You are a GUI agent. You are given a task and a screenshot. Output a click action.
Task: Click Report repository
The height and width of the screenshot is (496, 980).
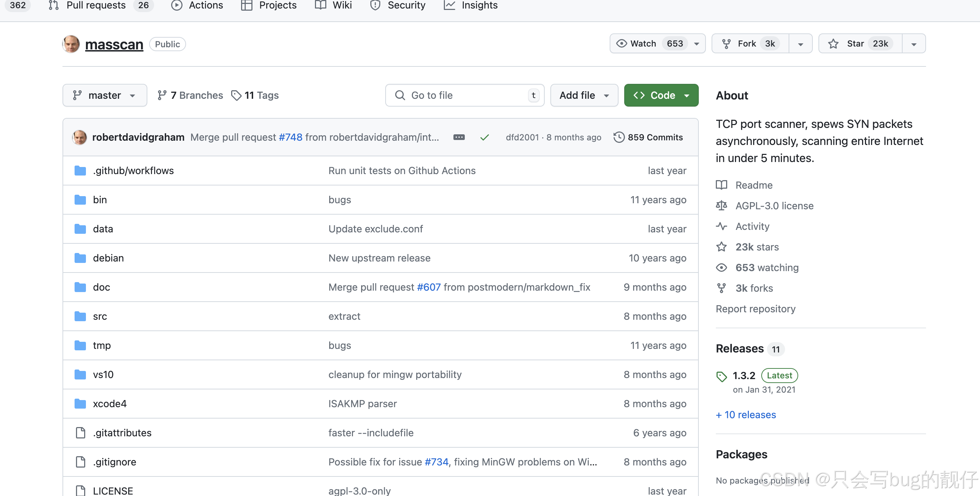coord(755,308)
